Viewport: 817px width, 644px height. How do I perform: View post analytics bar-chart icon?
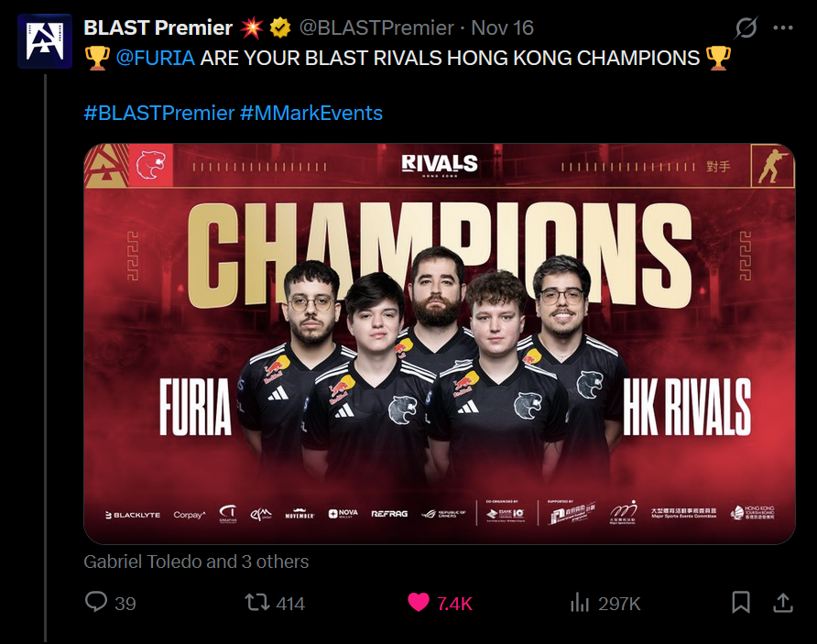click(x=580, y=603)
